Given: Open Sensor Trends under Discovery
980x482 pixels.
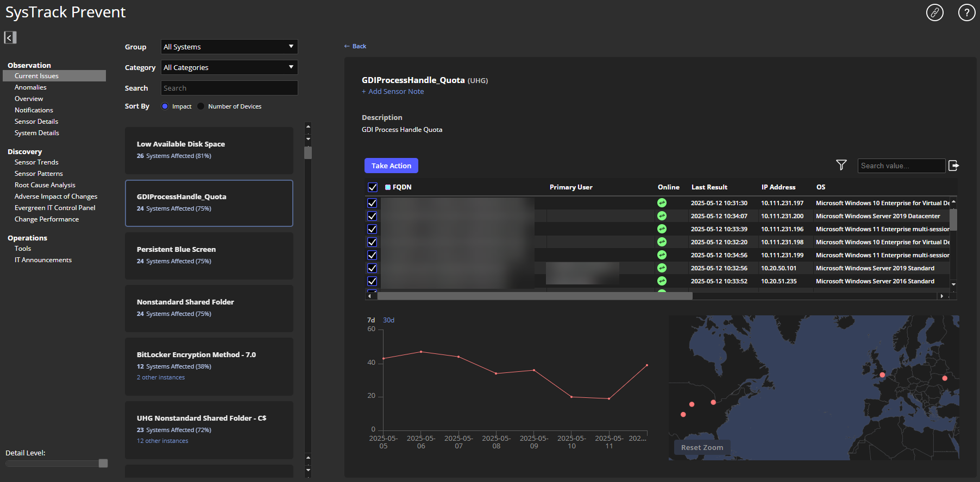Looking at the screenshot, I should tap(36, 162).
